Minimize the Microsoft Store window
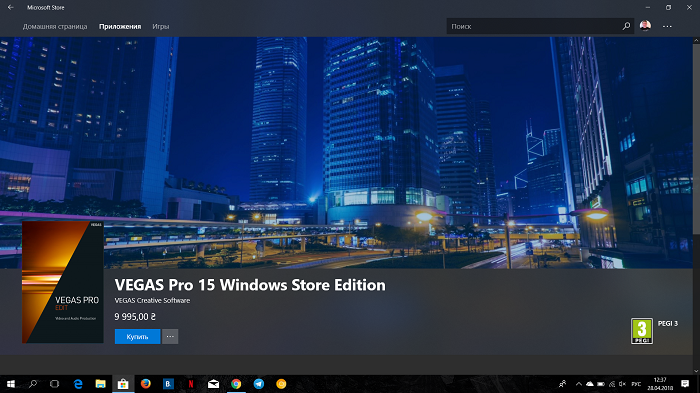Viewport: 700px width, 393px height. 648,8
